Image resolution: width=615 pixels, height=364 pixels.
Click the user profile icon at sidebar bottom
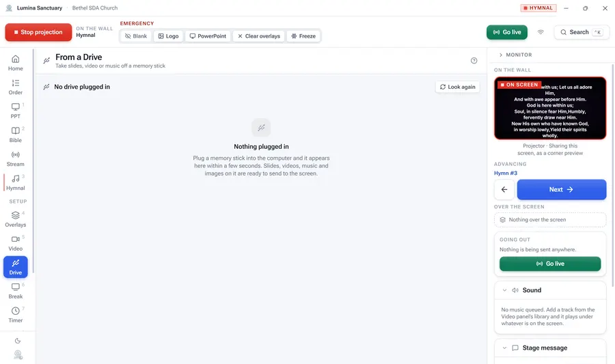(18, 354)
